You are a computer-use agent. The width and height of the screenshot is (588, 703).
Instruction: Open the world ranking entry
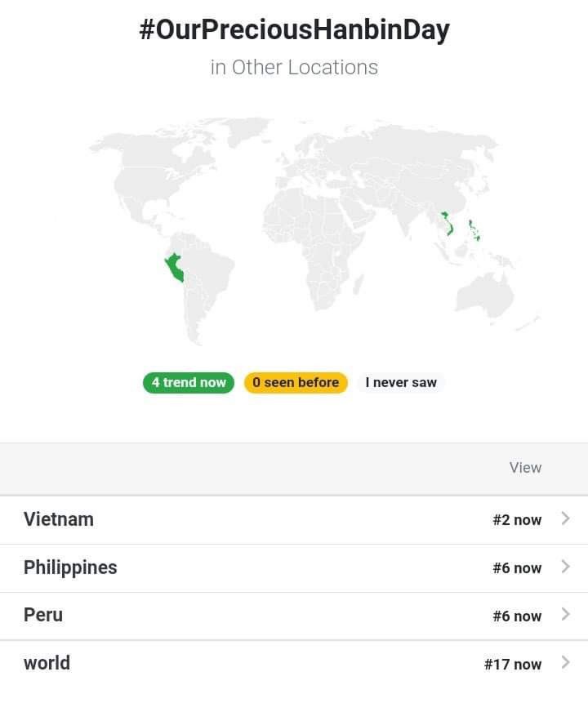[47, 663]
